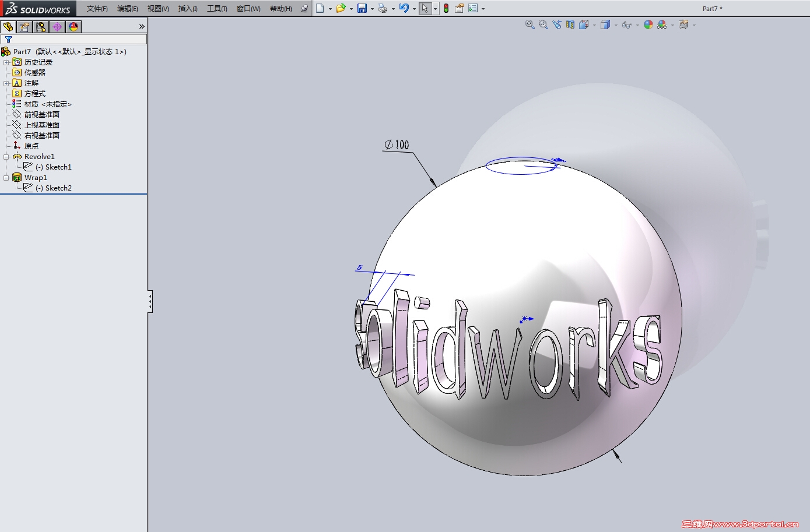Expand the Print dropdown arrow
This screenshot has width=810, height=532.
[x=393, y=9]
